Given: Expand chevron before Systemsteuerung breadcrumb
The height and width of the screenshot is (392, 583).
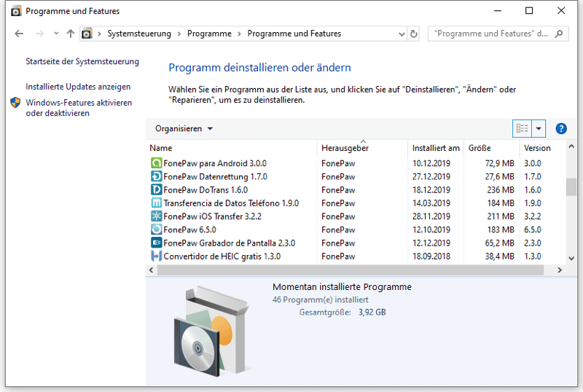Looking at the screenshot, I should click(x=99, y=34).
